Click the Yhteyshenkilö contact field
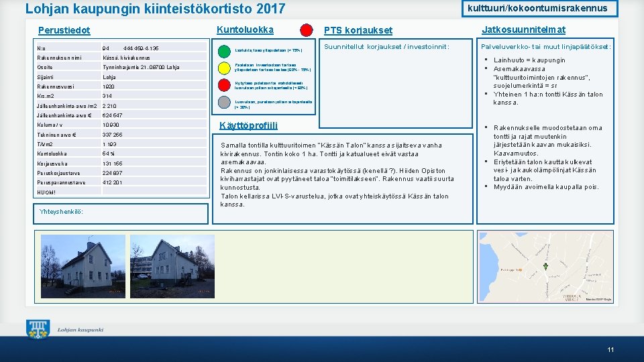 121,214
